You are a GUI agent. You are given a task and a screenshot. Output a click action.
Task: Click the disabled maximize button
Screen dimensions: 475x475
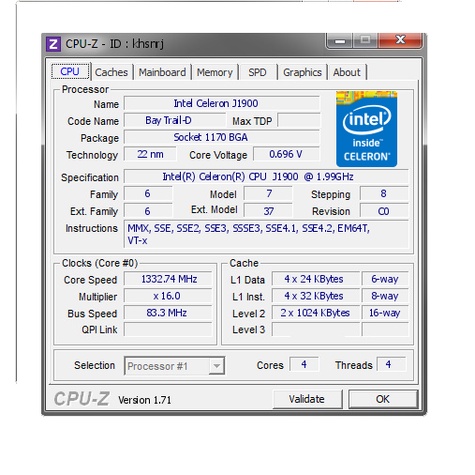tap(365, 41)
